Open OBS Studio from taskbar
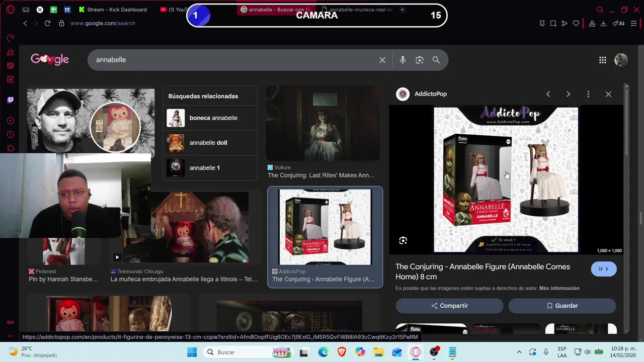The height and width of the screenshot is (362, 644). [x=434, y=352]
